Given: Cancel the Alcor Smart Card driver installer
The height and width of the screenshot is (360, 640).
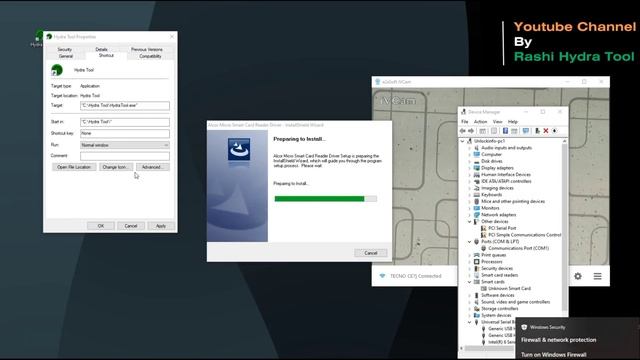Looking at the screenshot, I should pos(371,253).
